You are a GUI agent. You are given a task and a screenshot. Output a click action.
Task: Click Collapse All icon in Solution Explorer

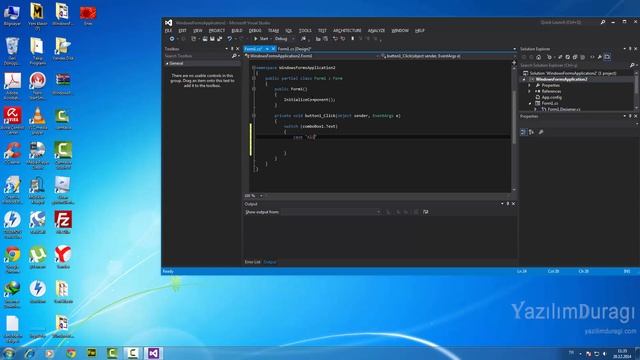[575, 57]
